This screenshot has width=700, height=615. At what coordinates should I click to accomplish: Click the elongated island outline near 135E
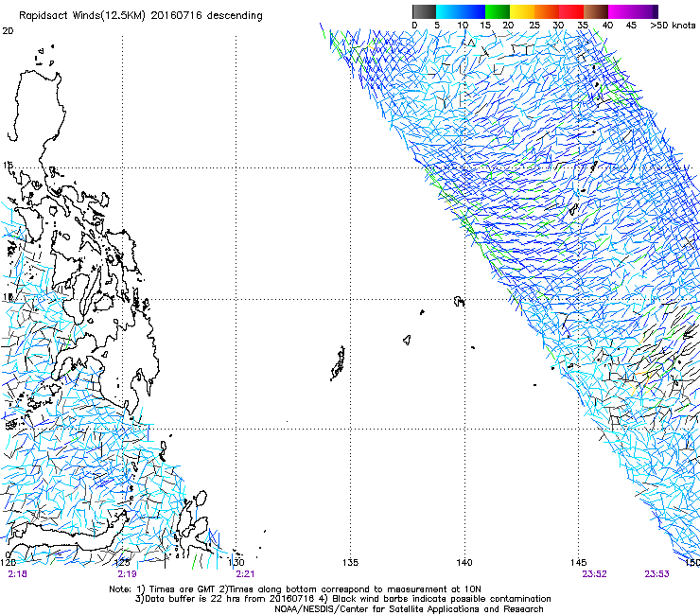tap(338, 363)
